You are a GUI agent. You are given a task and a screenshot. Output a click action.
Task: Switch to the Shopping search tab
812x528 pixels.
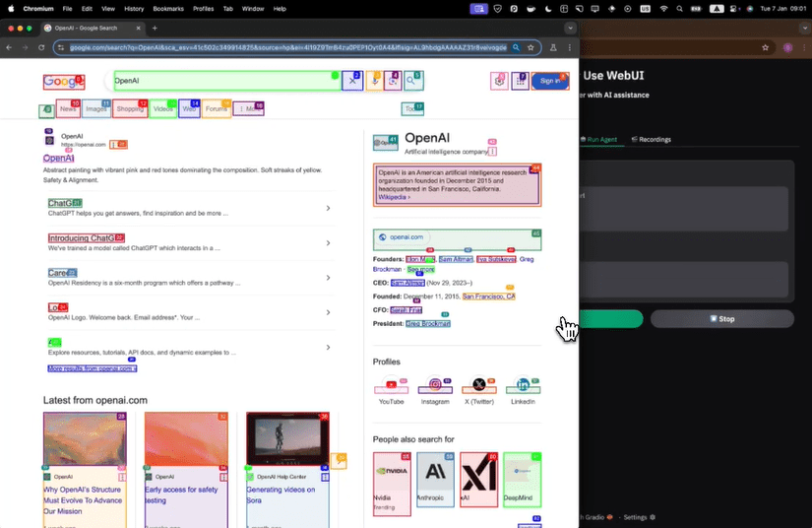tap(130, 108)
